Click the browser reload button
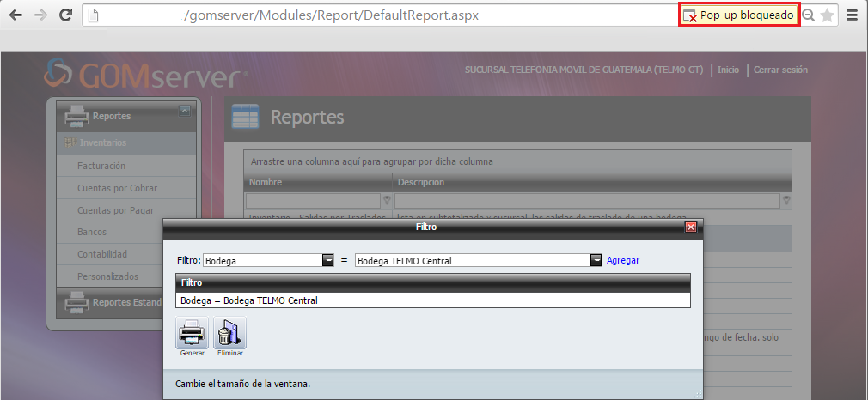 click(64, 15)
